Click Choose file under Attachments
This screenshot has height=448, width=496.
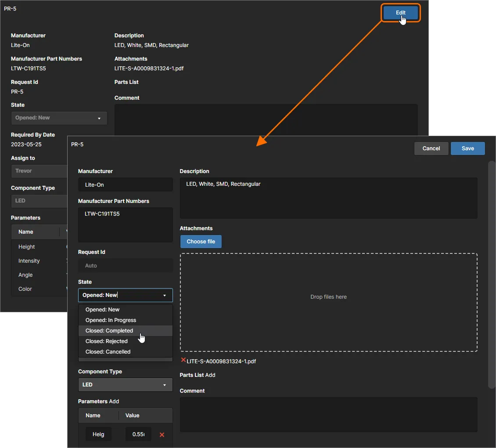pyautogui.click(x=201, y=241)
